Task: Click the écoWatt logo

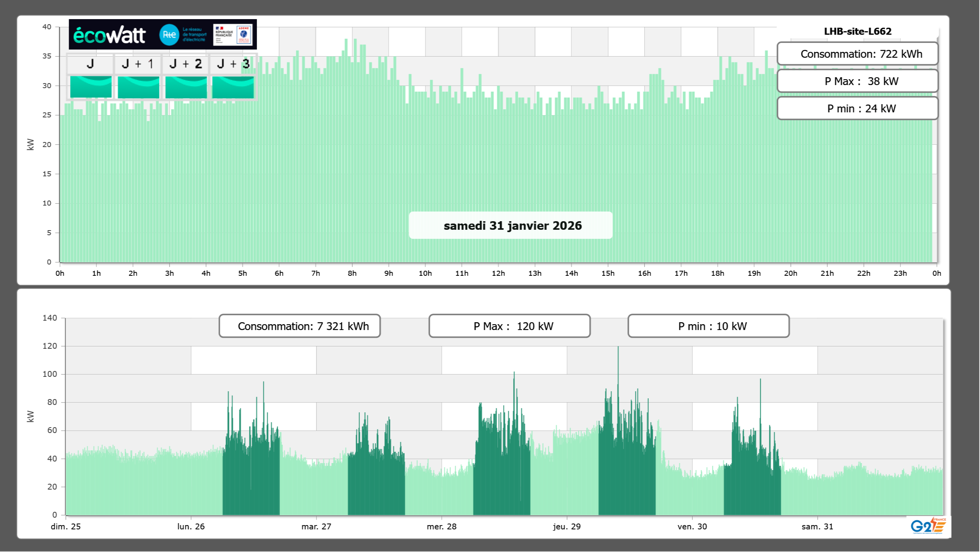Action: pos(109,35)
